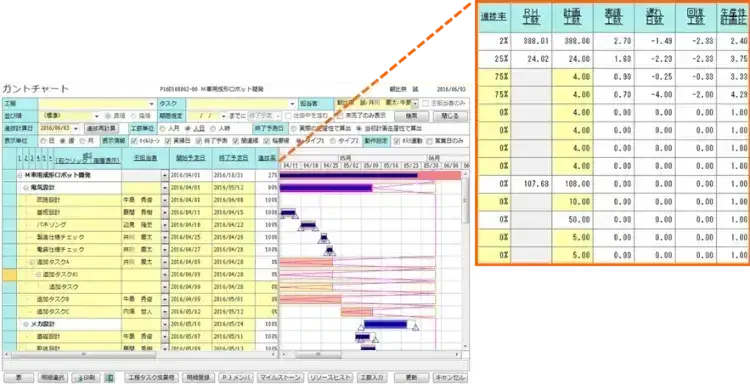Click the 工程タスク成果物 button
The image size is (750, 384).
click(152, 377)
